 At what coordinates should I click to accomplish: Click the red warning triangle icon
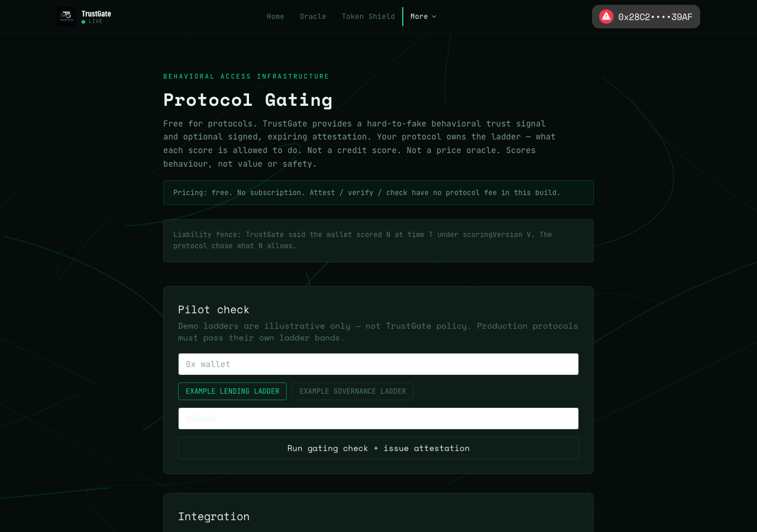point(606,17)
